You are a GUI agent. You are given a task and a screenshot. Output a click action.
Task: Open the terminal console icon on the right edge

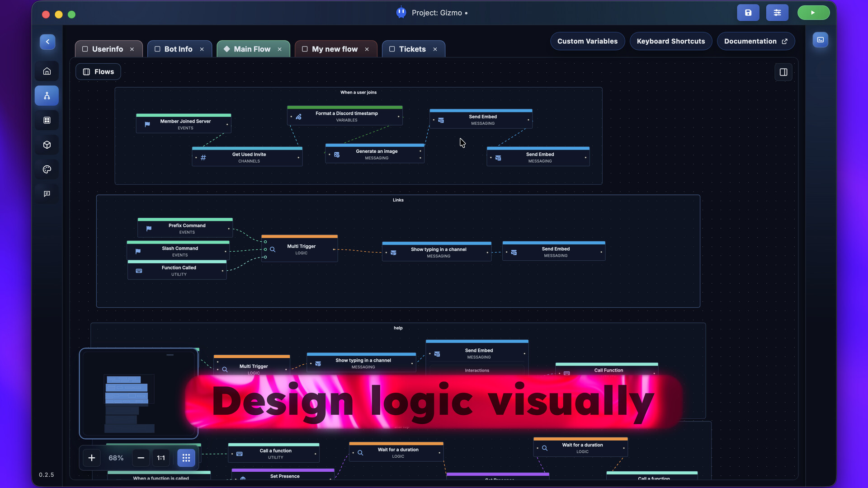[x=820, y=40]
